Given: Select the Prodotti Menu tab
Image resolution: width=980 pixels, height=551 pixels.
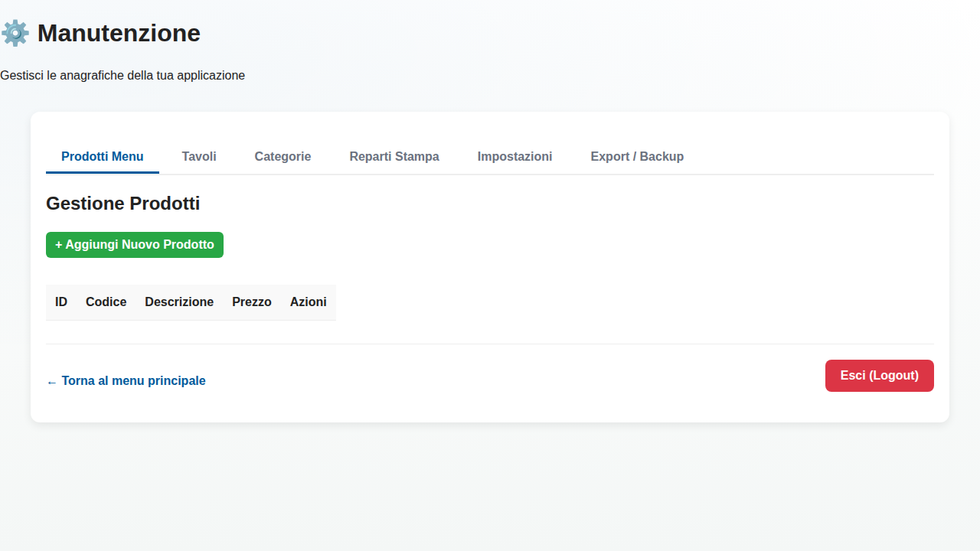Looking at the screenshot, I should (103, 157).
